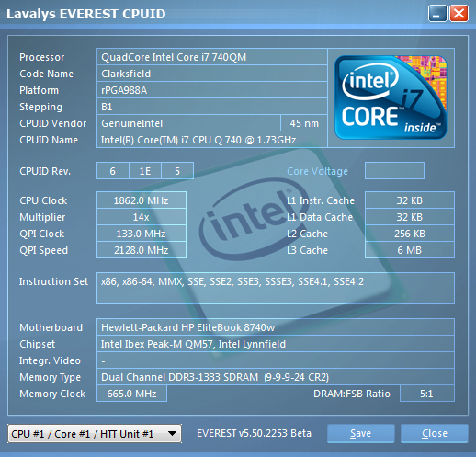The height and width of the screenshot is (457, 476).
Task: Click the Intel Core i7 inside logo badge
Action: point(391,97)
